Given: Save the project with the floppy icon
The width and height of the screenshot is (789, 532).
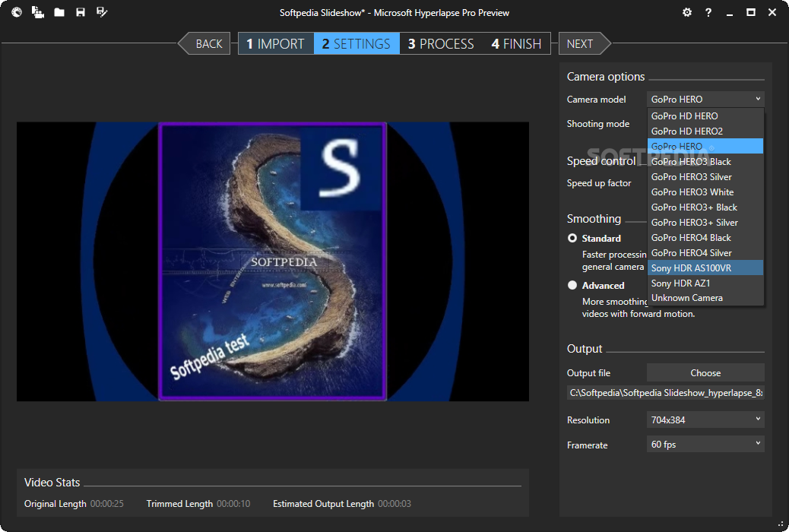Looking at the screenshot, I should click(x=81, y=12).
